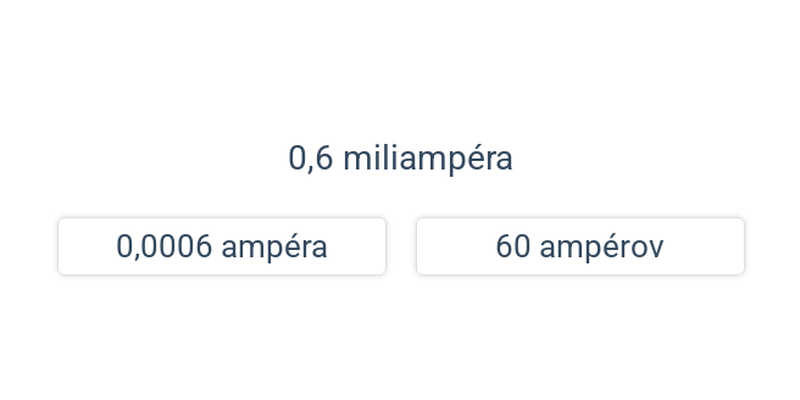Click the 0,6 value in the question

point(311,159)
